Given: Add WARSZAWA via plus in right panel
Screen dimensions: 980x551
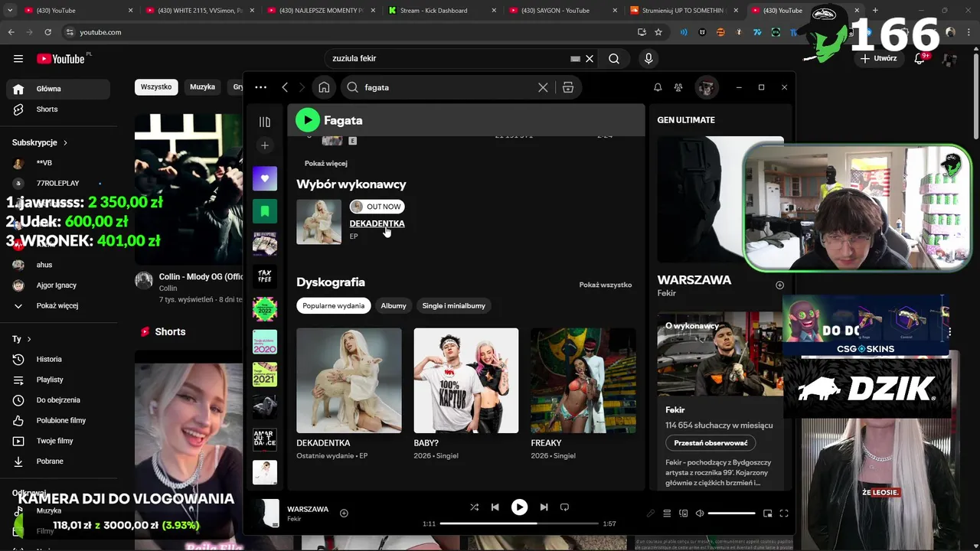Looking at the screenshot, I should coord(779,285).
